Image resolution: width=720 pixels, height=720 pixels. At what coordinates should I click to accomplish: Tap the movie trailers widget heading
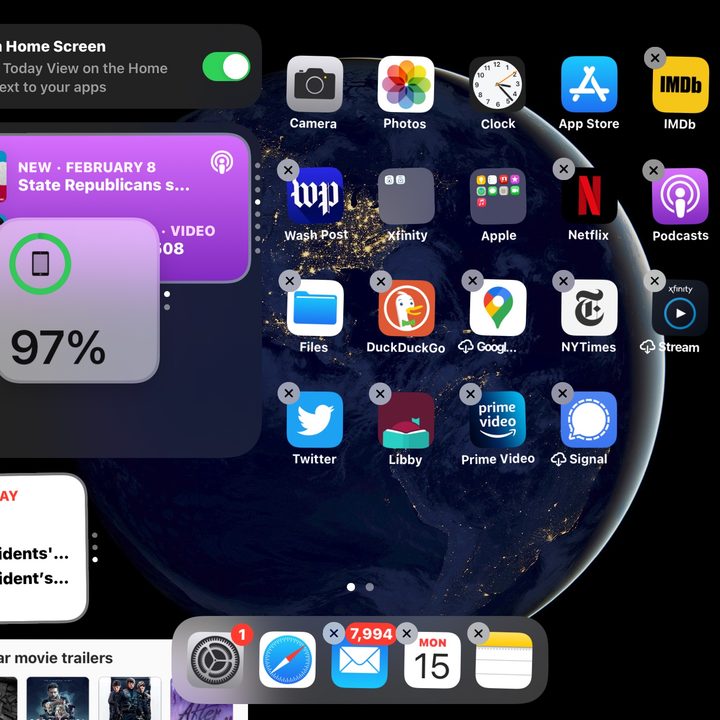point(56,658)
